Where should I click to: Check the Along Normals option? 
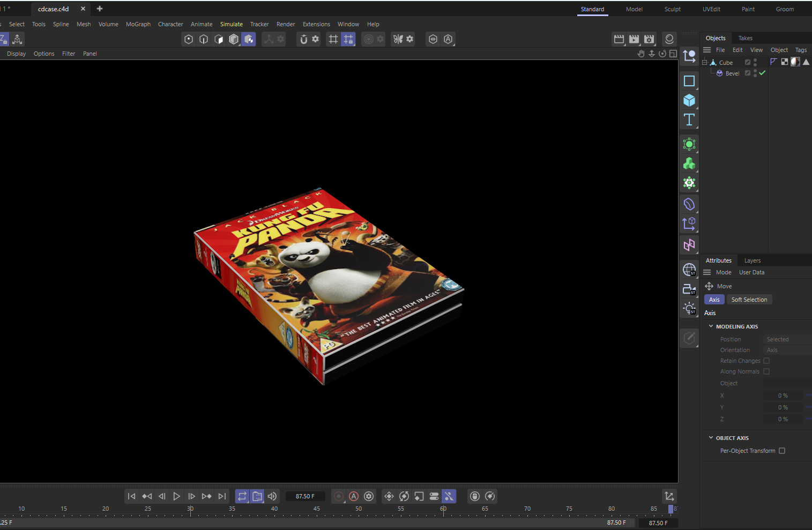(767, 371)
